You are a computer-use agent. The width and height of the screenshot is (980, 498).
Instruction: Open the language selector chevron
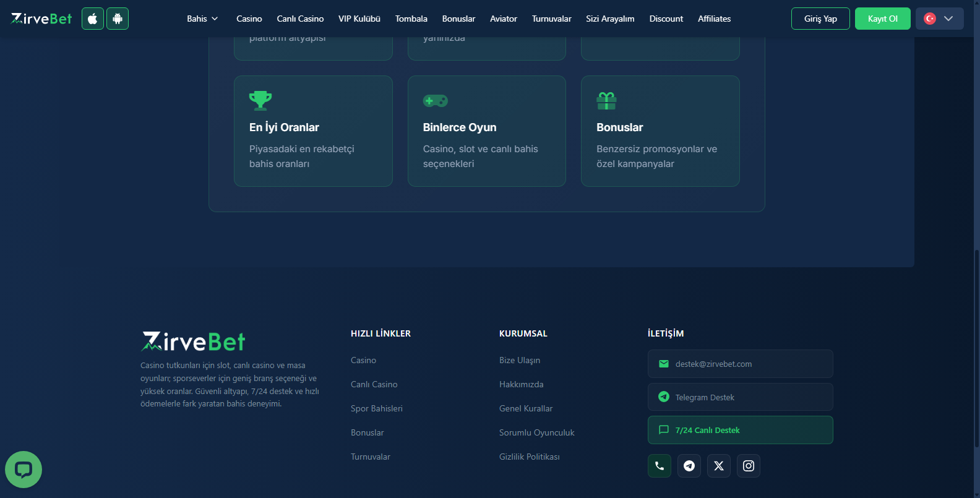coord(948,19)
